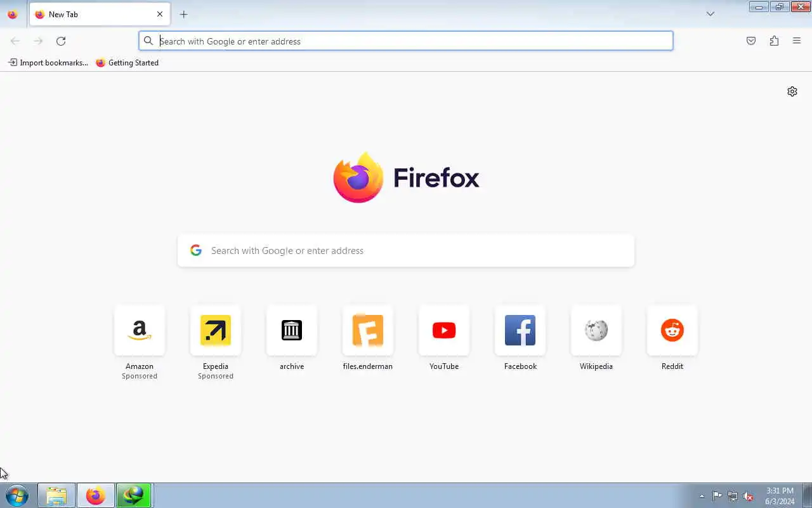Personalize new tab with gear icon
Image resolution: width=812 pixels, height=508 pixels.
point(792,91)
